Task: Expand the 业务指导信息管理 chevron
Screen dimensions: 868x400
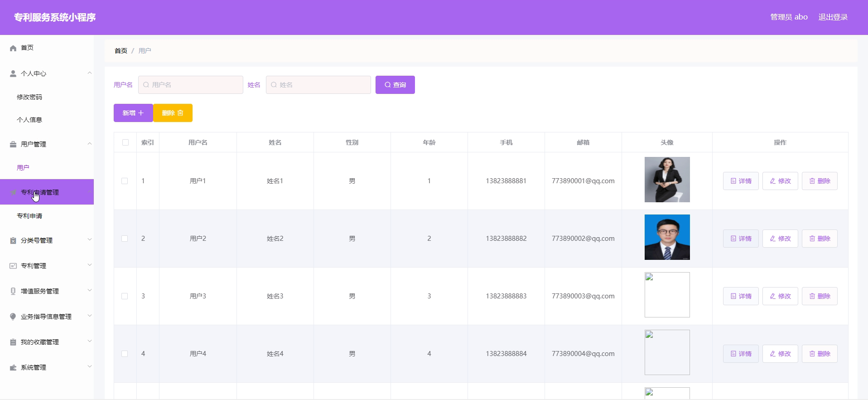Action: click(x=89, y=316)
